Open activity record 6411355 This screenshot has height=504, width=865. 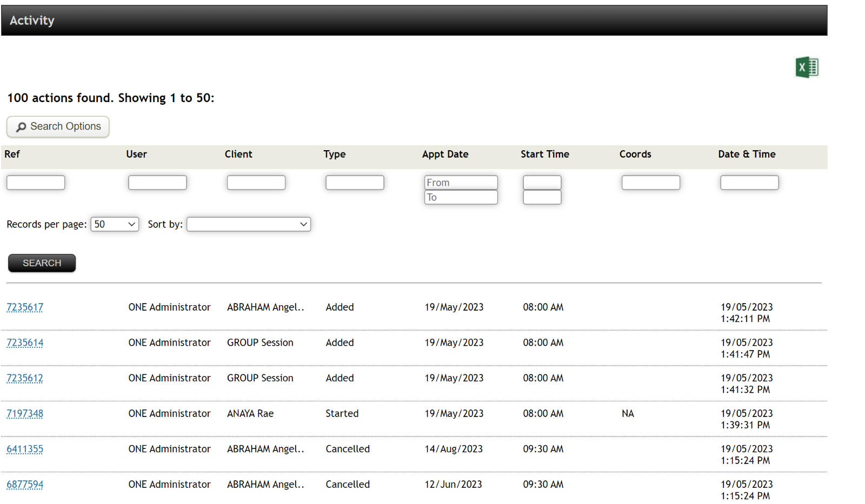coord(25,449)
